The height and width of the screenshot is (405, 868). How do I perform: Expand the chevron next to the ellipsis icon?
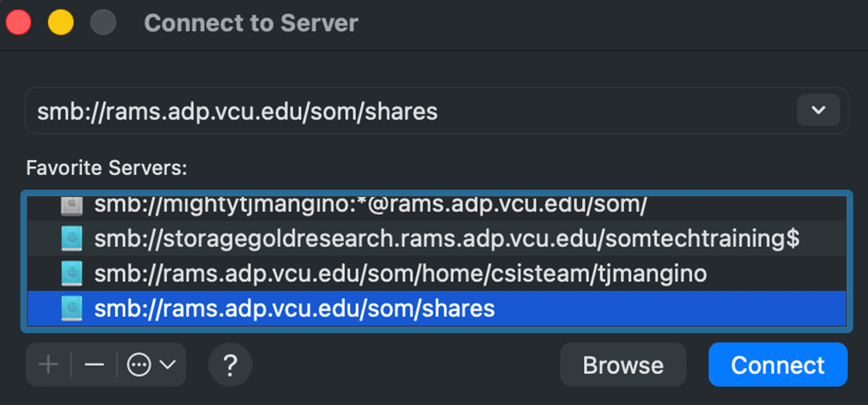(x=167, y=364)
